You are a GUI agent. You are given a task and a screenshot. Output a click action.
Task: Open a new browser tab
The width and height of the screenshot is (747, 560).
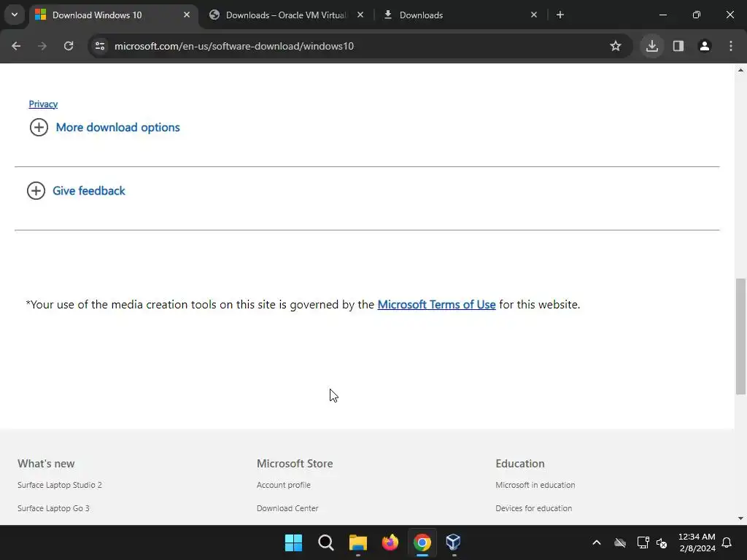560,15
